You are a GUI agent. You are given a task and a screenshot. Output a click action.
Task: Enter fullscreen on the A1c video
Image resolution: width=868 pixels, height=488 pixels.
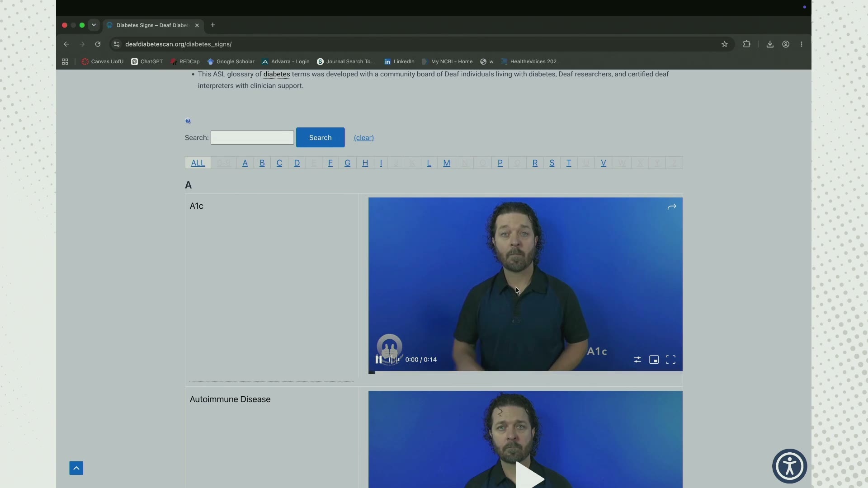click(x=670, y=360)
